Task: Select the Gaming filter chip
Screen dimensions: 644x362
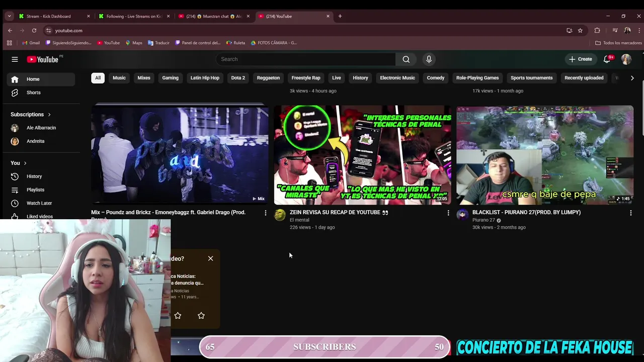Action: click(170, 78)
